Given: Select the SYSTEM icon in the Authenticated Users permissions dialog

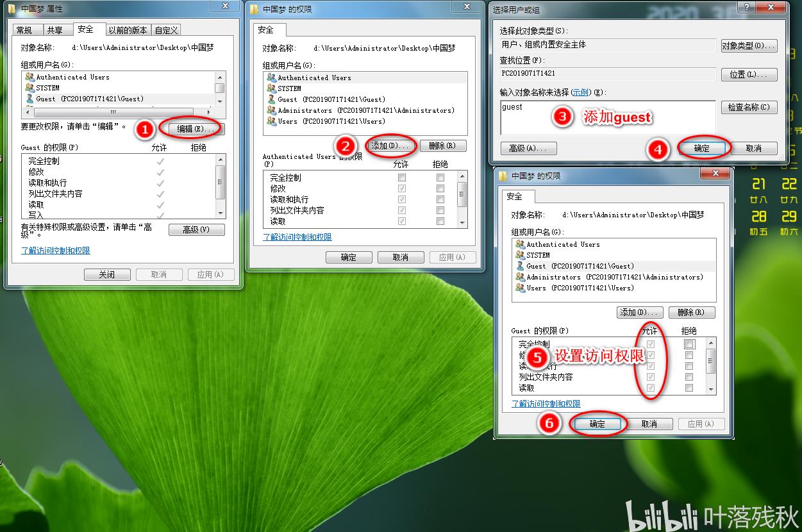Looking at the screenshot, I should (271, 88).
